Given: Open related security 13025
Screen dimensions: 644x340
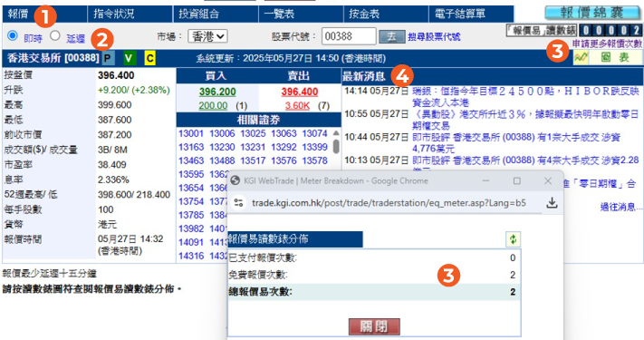Looking at the screenshot, I should coord(253,133).
